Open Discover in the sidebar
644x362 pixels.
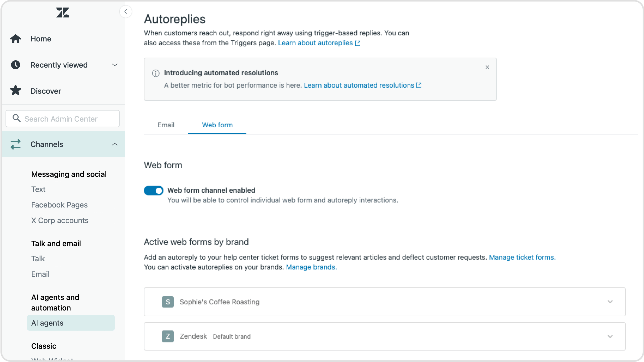coord(46,91)
